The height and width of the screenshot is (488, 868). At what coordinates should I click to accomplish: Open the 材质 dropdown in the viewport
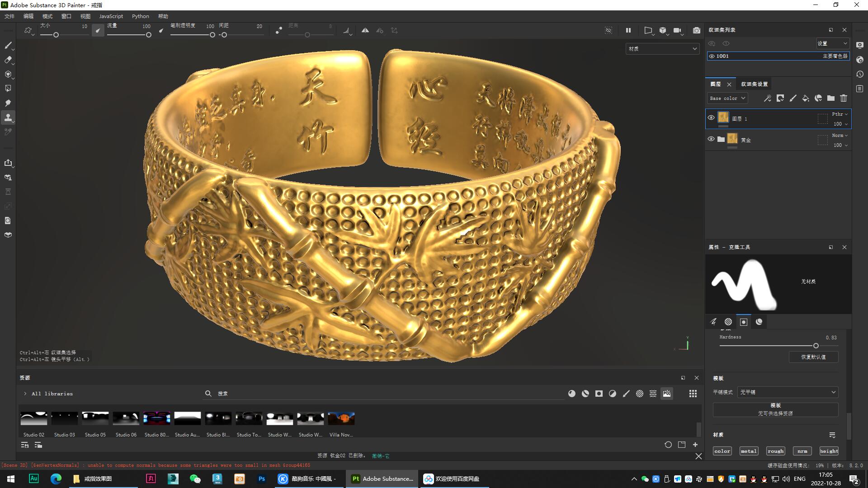pyautogui.click(x=662, y=48)
